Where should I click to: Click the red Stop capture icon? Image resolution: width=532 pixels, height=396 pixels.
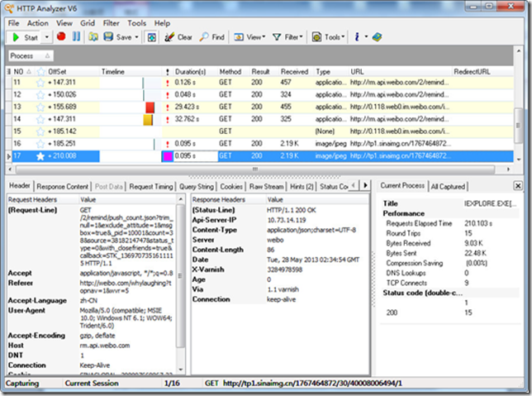[61, 37]
